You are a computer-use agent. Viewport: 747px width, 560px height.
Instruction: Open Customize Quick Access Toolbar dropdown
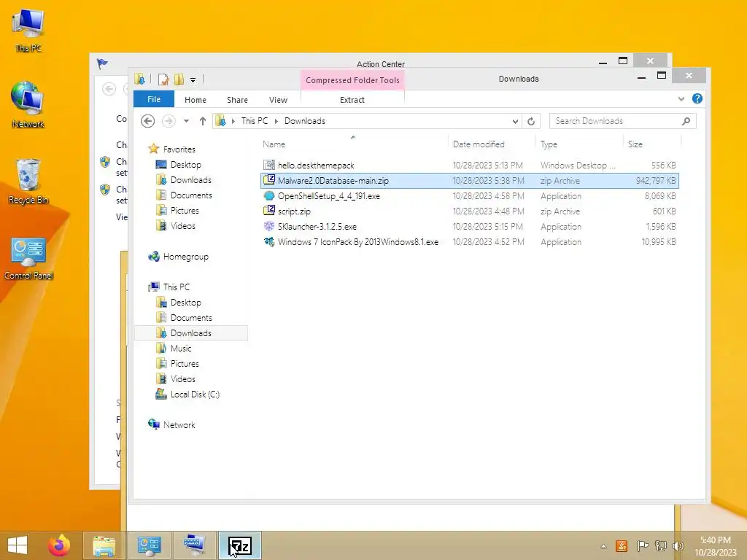click(x=193, y=80)
